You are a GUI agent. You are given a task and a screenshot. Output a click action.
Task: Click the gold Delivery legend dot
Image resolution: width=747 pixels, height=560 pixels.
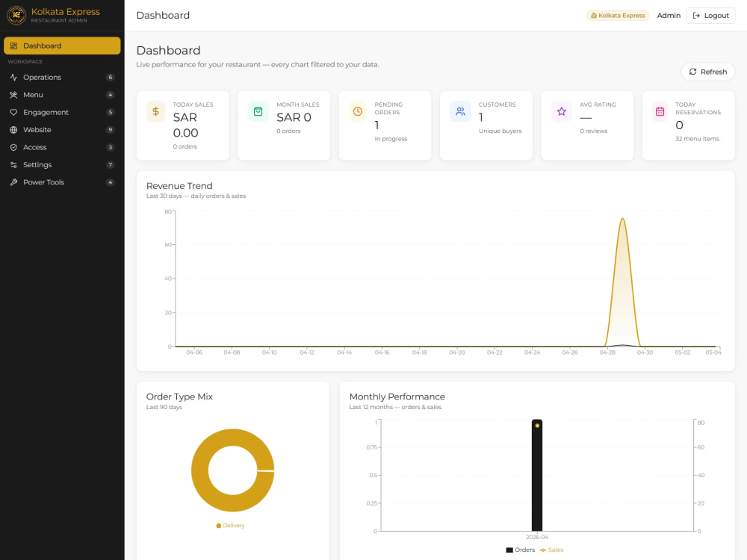[219, 526]
